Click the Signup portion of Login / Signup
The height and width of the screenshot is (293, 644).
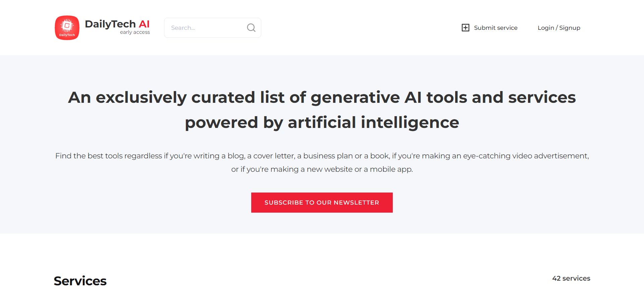click(569, 28)
